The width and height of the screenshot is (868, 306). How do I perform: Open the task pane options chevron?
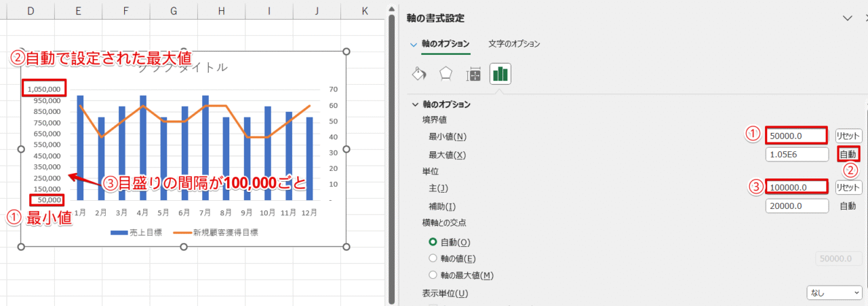click(846, 18)
